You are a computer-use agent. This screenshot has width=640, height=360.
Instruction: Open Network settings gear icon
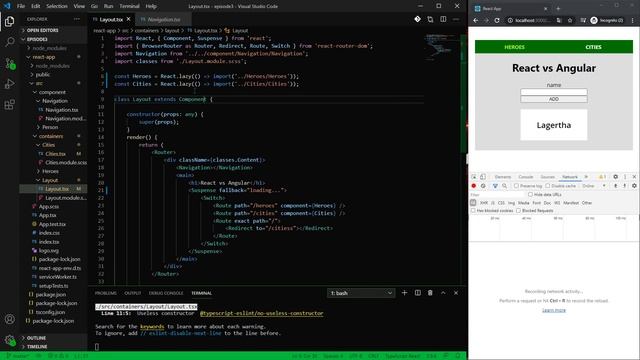(634, 186)
